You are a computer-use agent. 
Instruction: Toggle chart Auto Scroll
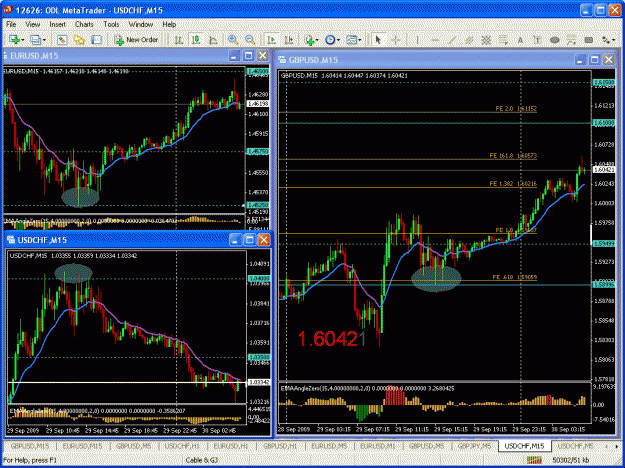pyautogui.click(x=272, y=39)
